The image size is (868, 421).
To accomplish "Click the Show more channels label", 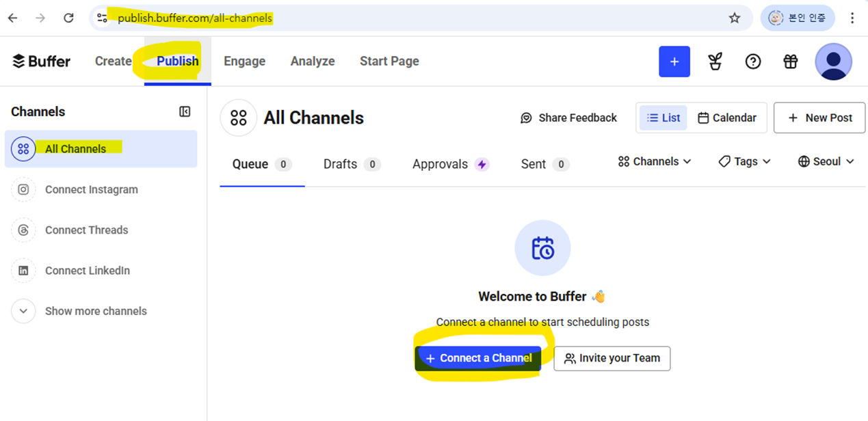I will click(96, 311).
